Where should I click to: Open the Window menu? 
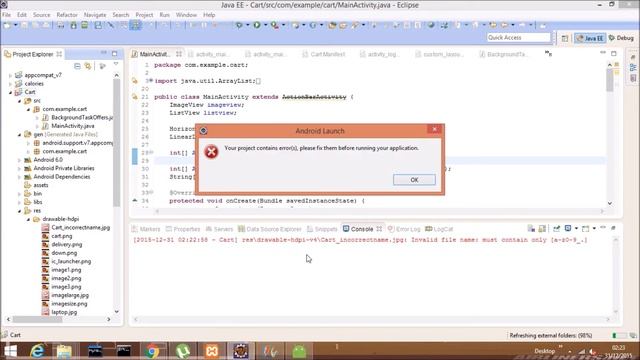[x=186, y=15]
